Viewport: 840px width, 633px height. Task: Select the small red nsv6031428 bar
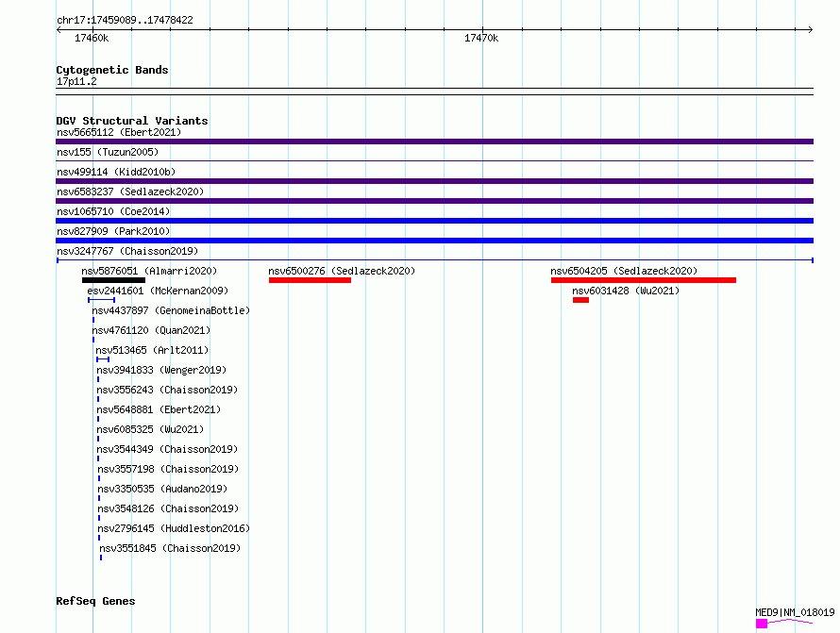pyautogui.click(x=580, y=300)
